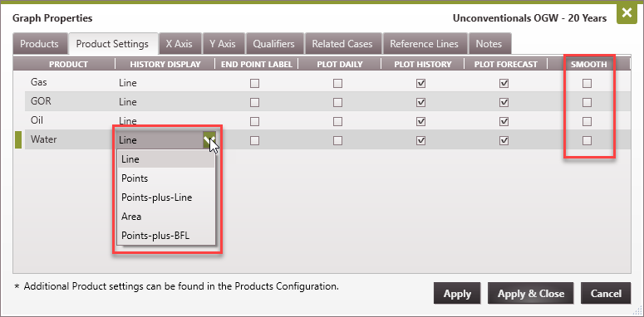Switch to Reference Lines tab

click(x=425, y=44)
